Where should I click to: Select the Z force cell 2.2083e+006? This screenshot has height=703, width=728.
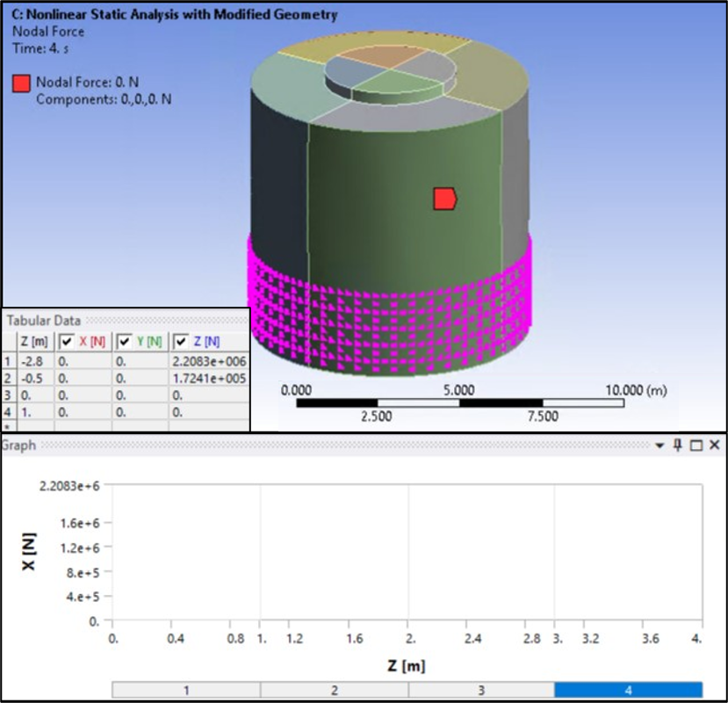coord(209,360)
